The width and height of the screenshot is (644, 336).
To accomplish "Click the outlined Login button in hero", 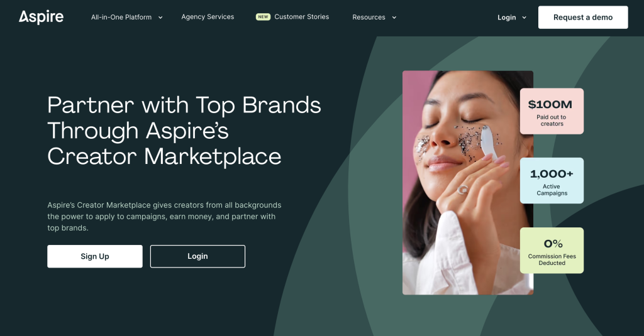I will (197, 256).
